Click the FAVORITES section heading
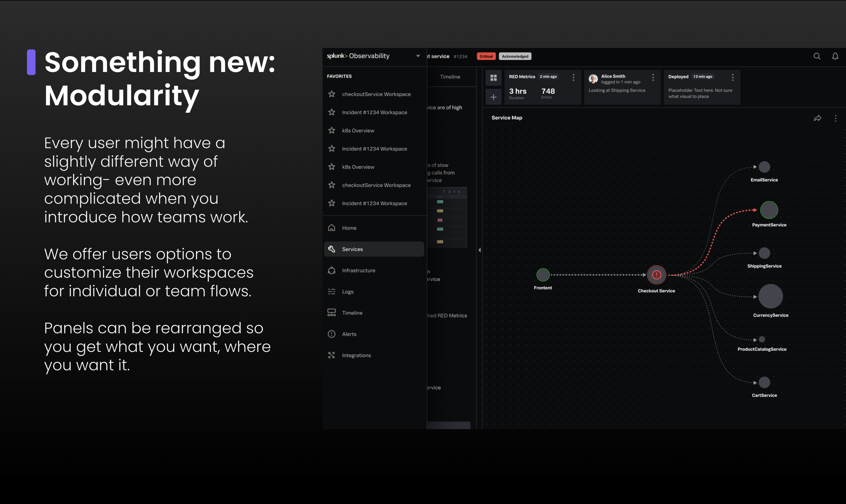 (339, 76)
